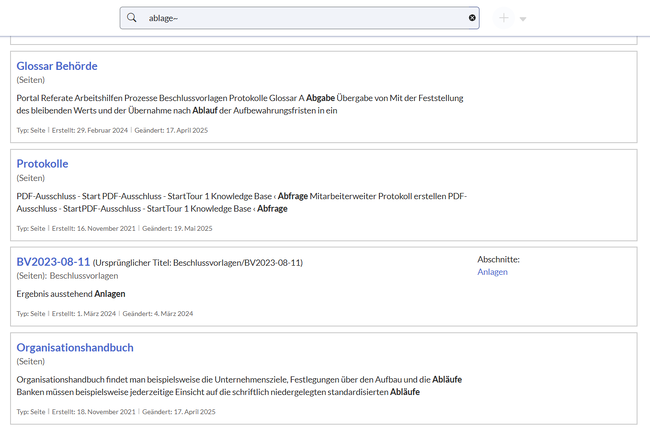Click "Erstellt: 1. März 2024" metadata
Viewport: 650px width, 429px height.
tap(84, 314)
